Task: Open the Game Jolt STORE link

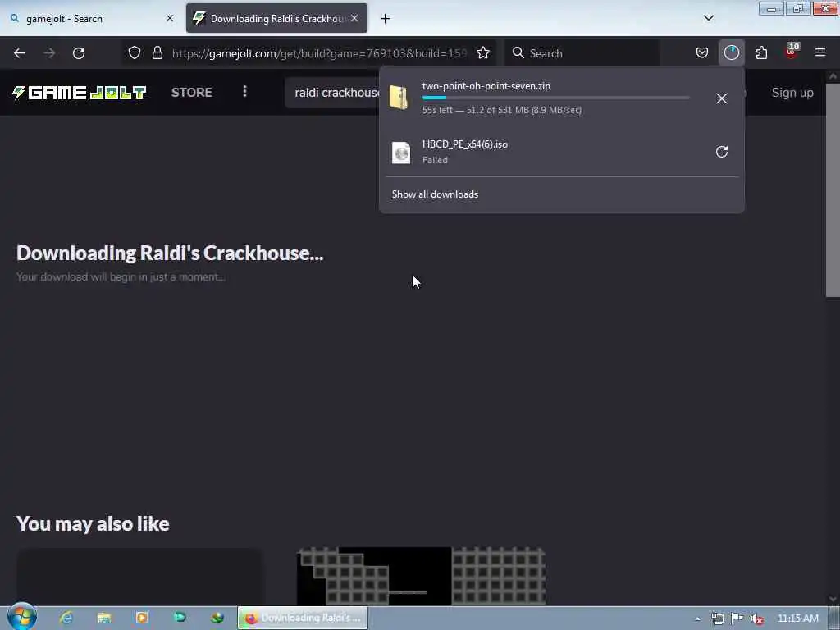Action: [192, 92]
